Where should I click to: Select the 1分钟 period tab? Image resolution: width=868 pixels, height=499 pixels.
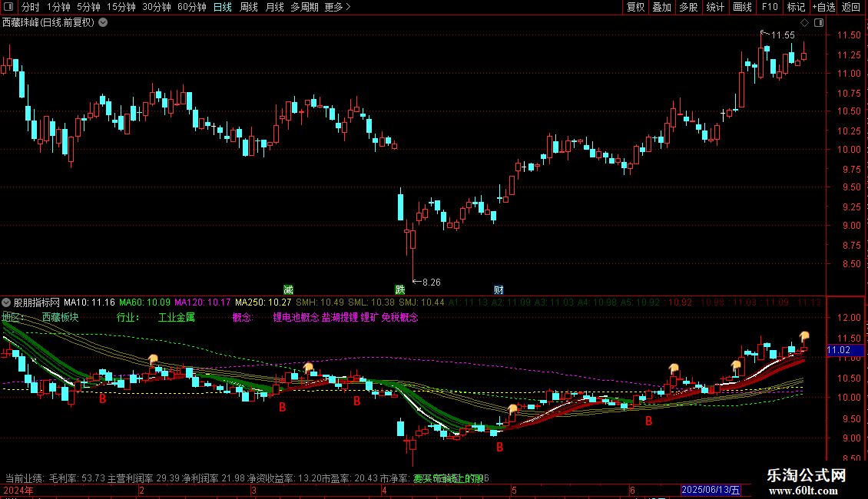click(x=58, y=7)
